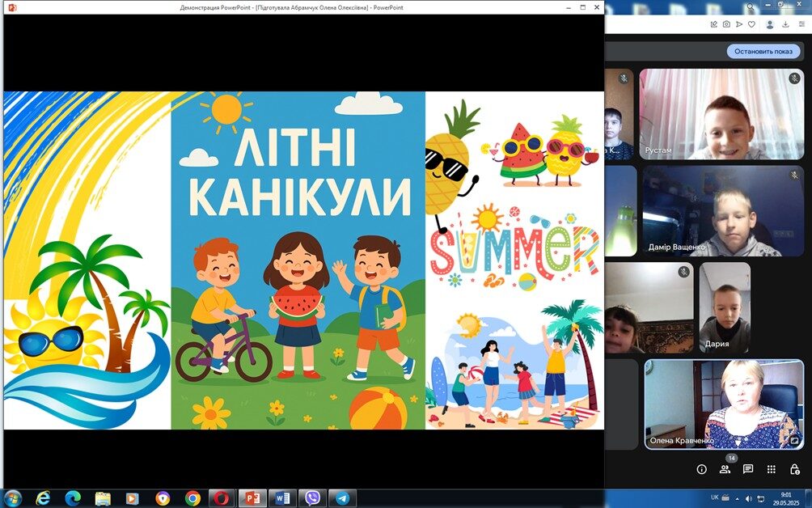Open Google Chrome from taskbar

pos(192,498)
